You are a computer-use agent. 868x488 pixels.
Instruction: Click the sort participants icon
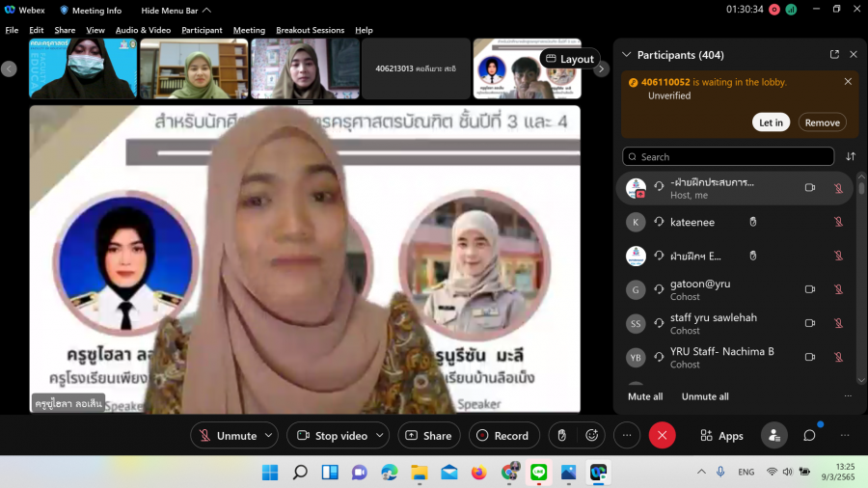pos(851,156)
